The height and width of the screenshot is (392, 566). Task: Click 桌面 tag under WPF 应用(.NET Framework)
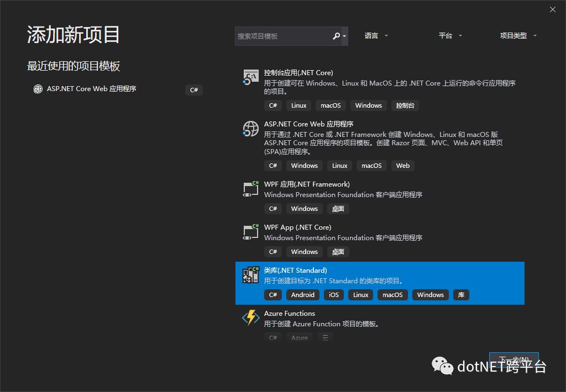(338, 209)
